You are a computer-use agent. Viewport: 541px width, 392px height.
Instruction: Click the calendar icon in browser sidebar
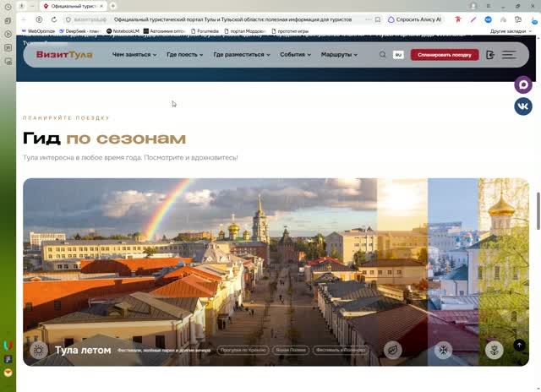point(8,48)
